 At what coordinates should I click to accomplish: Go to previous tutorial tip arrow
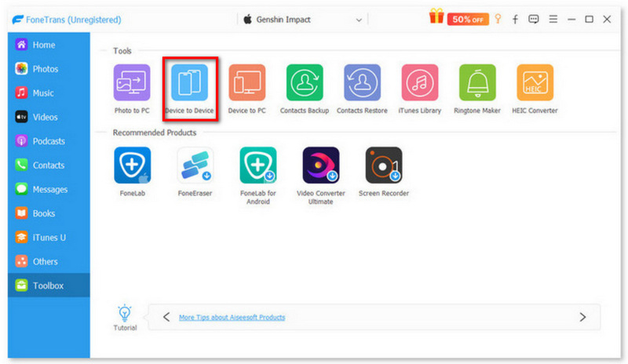[166, 317]
